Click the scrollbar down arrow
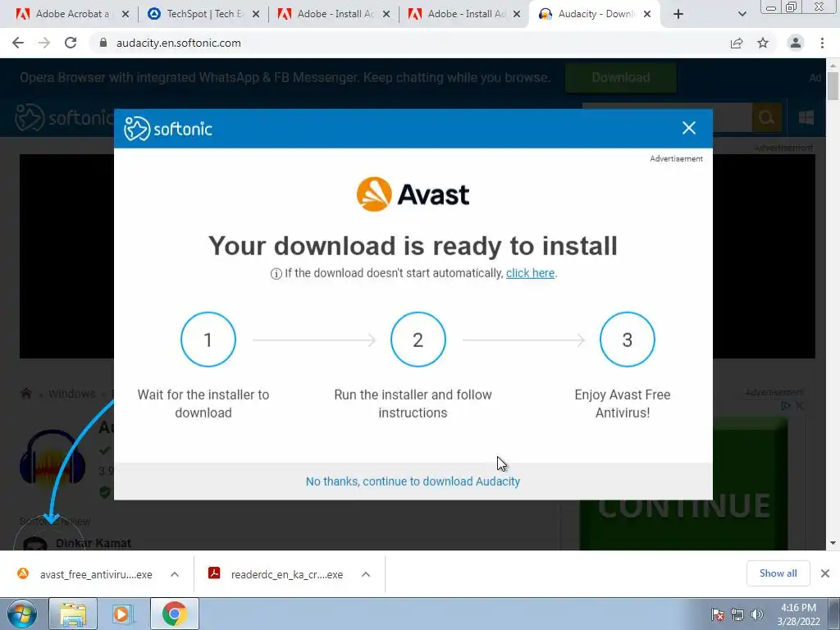 point(833,544)
